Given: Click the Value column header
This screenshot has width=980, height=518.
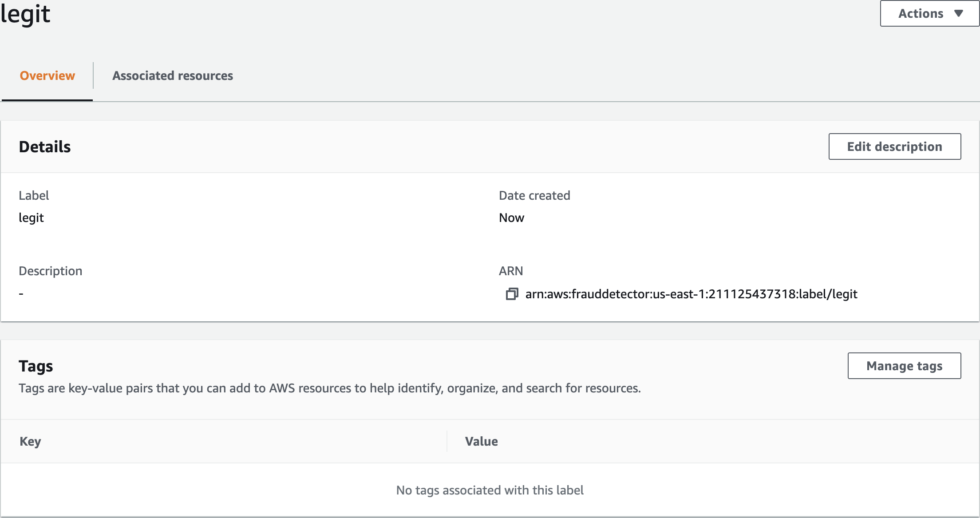Looking at the screenshot, I should [481, 441].
